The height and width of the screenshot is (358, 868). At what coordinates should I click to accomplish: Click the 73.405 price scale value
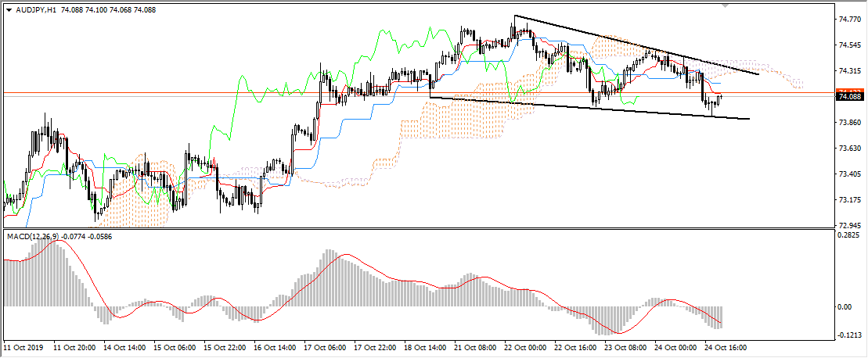pyautogui.click(x=850, y=174)
